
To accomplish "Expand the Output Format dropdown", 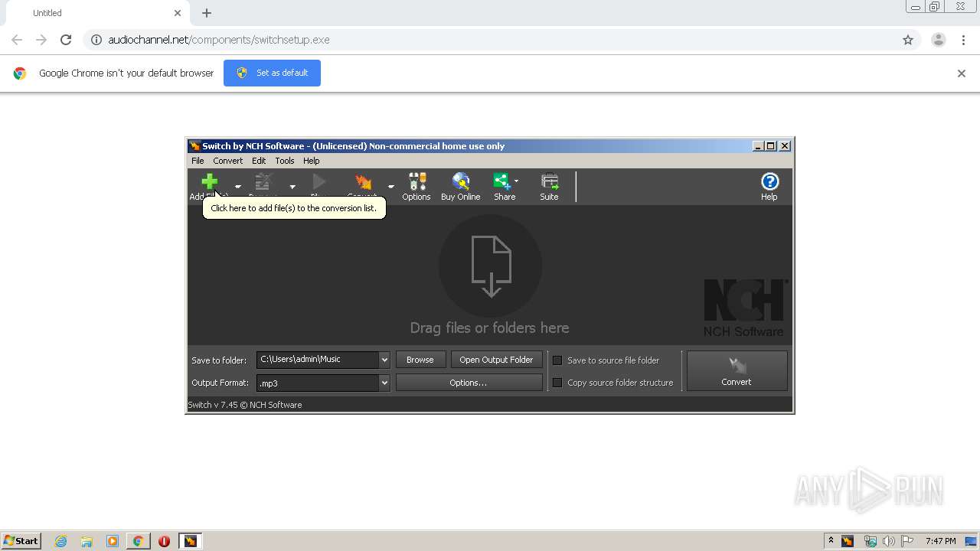I will pos(384,383).
